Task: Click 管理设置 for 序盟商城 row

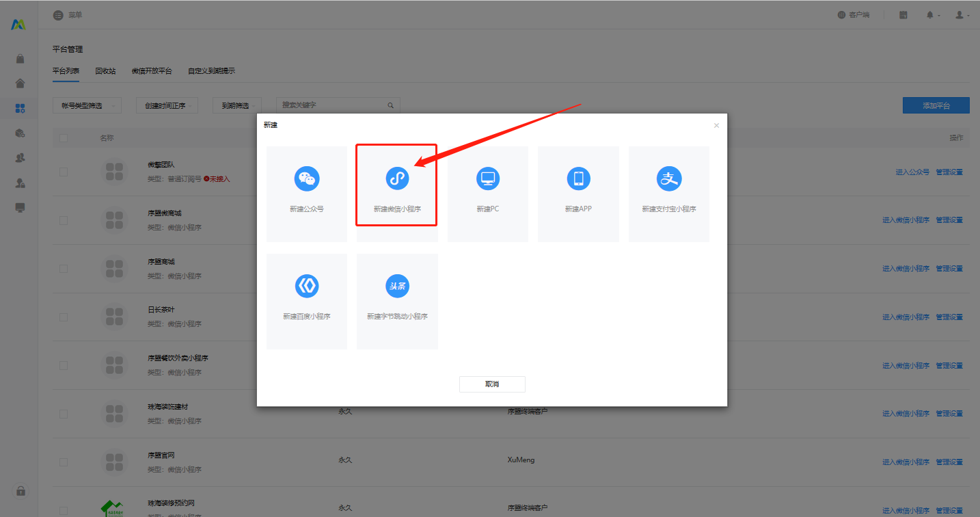Action: pyautogui.click(x=949, y=269)
